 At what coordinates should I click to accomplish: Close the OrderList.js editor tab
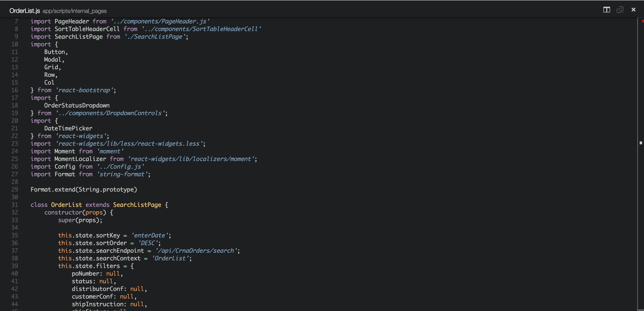633,10
